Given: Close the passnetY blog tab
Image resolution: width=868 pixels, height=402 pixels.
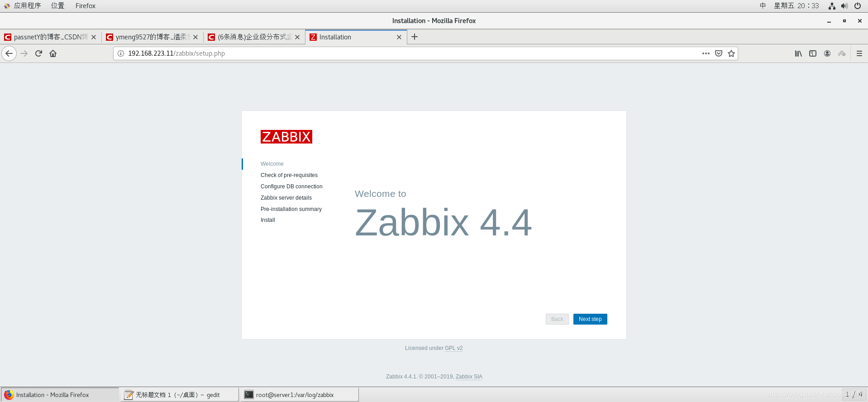Looking at the screenshot, I should (x=94, y=37).
